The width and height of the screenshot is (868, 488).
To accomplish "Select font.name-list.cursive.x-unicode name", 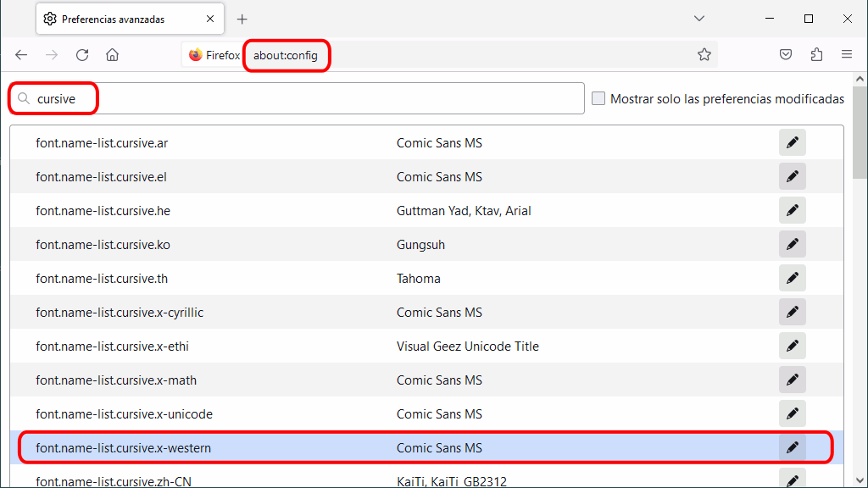I will pos(124,413).
